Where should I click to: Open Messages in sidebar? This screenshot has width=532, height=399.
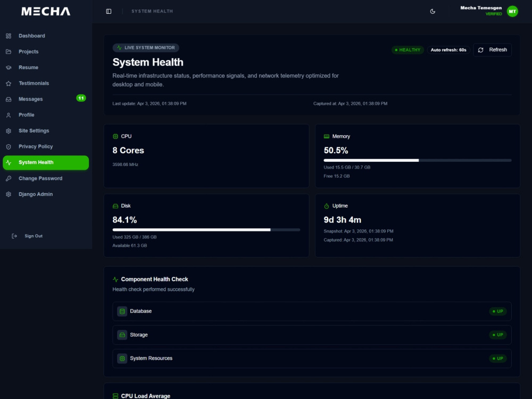(x=46, y=99)
